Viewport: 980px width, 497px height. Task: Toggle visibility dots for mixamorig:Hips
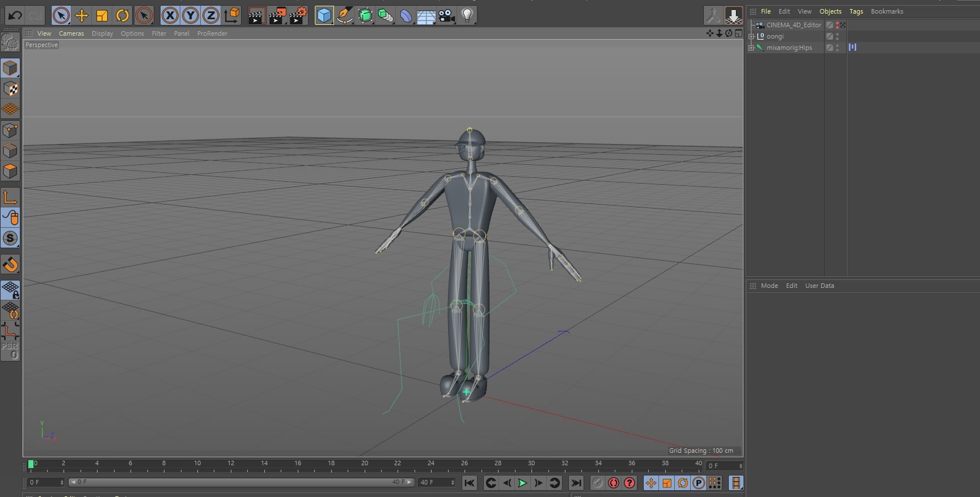tap(838, 48)
